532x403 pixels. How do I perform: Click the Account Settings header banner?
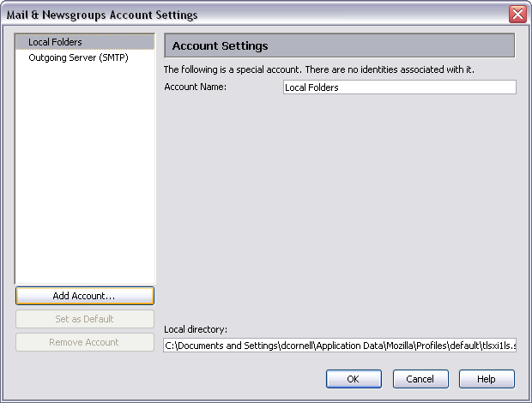339,45
